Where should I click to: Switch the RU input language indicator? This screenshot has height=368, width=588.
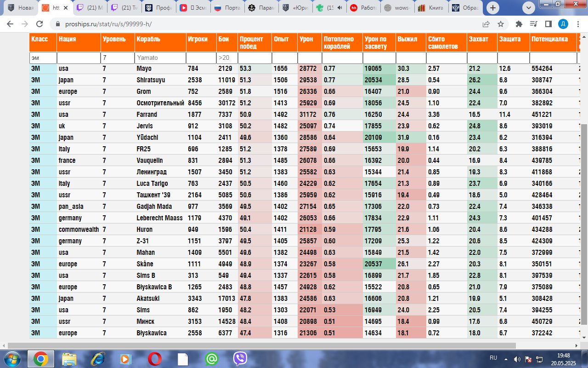[493, 358]
